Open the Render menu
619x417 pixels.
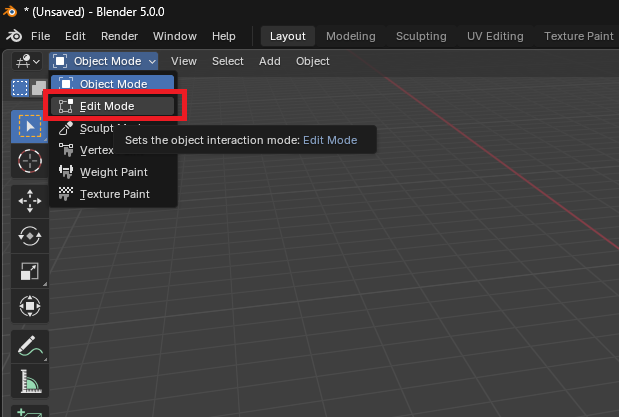(119, 36)
